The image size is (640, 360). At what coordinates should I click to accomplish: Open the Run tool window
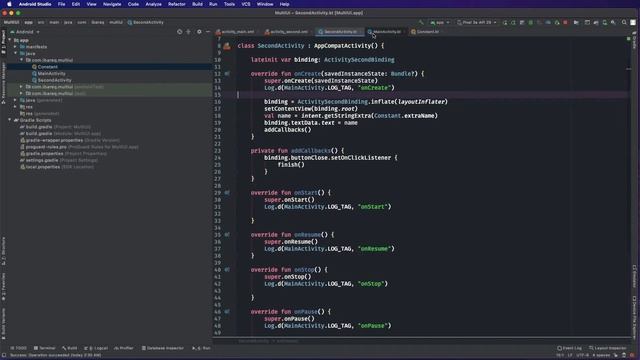tap(201, 348)
